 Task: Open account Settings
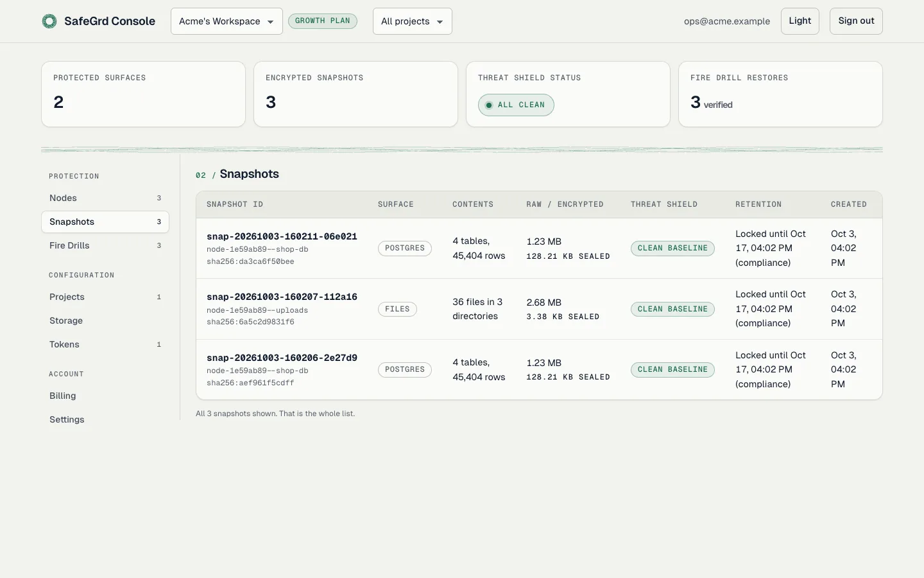tap(105, 419)
